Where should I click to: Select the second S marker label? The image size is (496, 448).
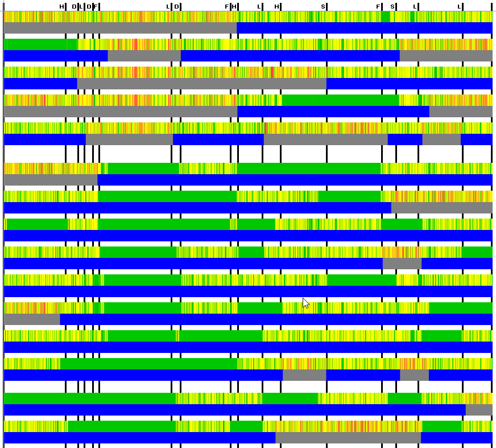pos(392,7)
